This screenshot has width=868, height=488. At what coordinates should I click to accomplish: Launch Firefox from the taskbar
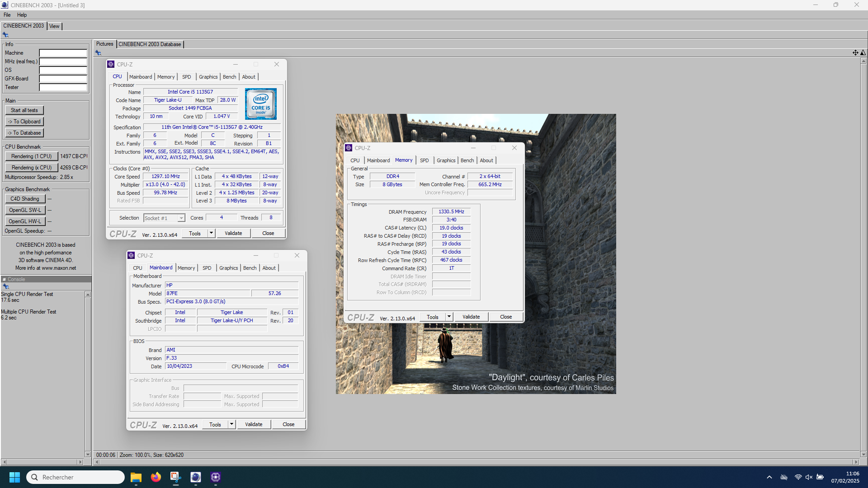click(x=156, y=477)
